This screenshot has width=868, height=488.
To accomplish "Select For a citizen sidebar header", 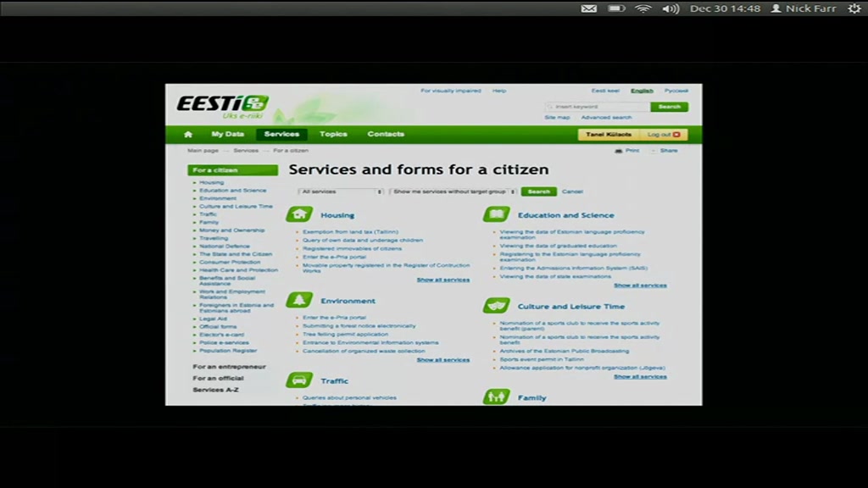I will (232, 169).
